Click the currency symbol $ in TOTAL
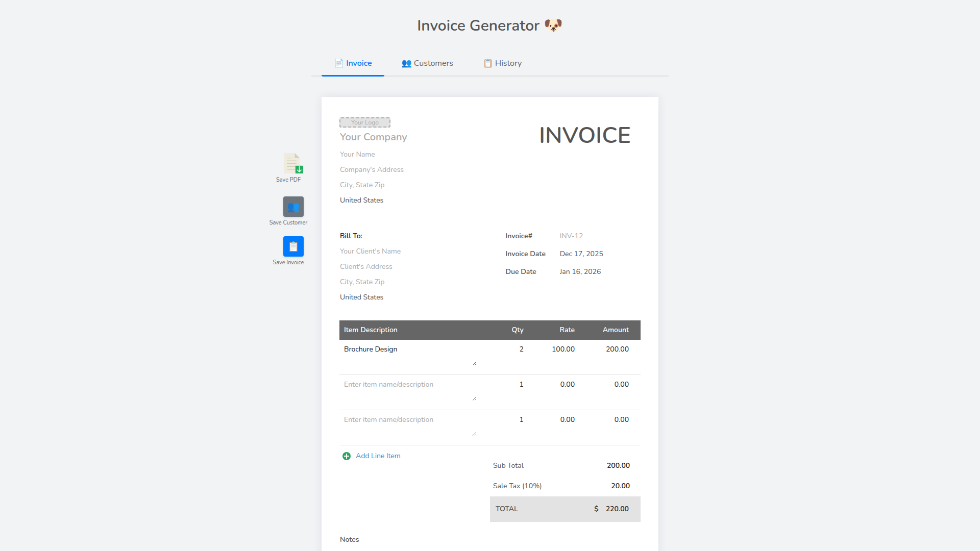980x551 pixels. (596, 509)
